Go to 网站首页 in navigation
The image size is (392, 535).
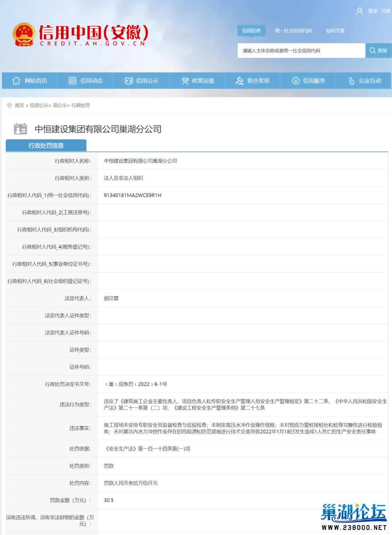pos(30,81)
